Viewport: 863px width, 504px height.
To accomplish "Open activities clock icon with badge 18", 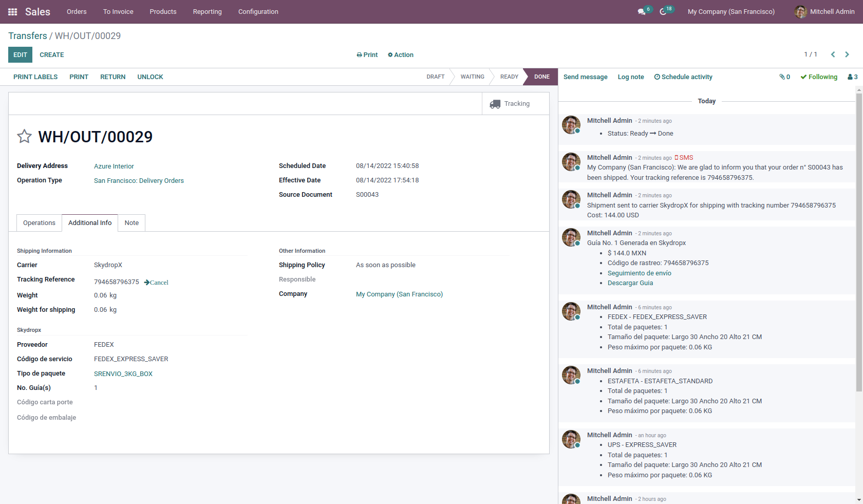I will click(x=663, y=12).
